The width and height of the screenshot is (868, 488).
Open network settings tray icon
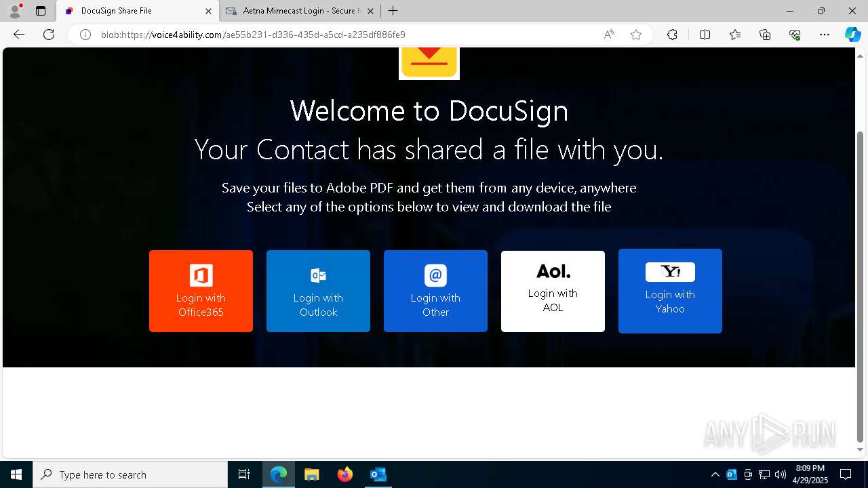click(x=764, y=474)
